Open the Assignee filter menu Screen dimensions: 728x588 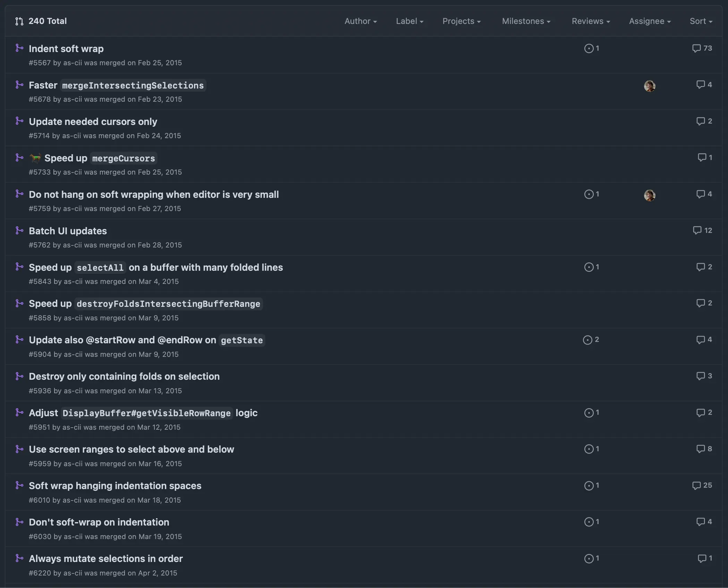(650, 21)
